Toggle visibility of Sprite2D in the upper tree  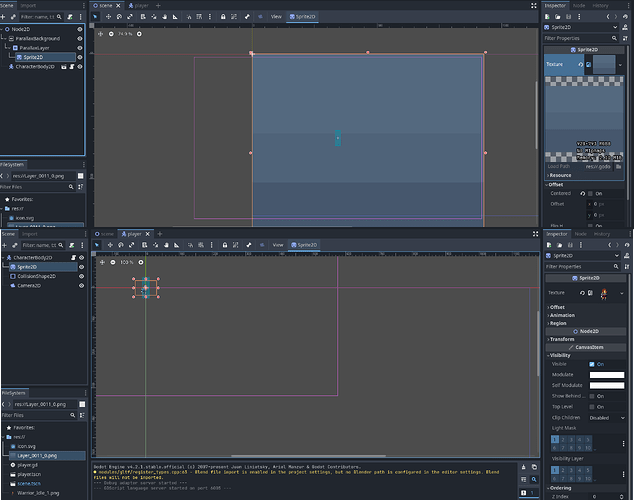[x=80, y=57]
